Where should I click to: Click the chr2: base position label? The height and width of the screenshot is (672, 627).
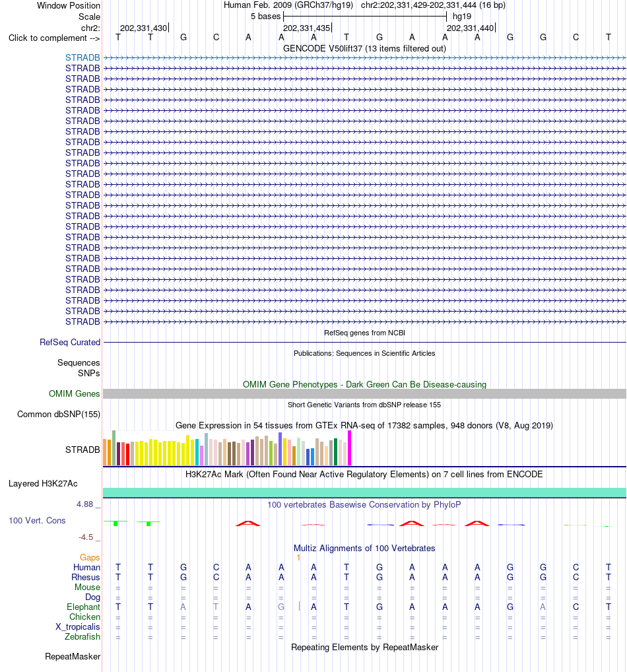(x=90, y=28)
